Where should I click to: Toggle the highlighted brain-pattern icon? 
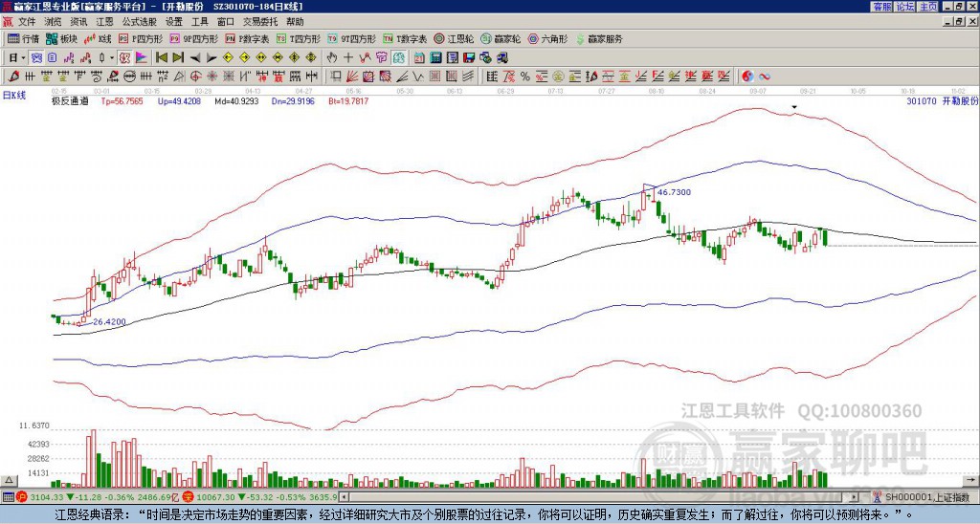[x=399, y=57]
